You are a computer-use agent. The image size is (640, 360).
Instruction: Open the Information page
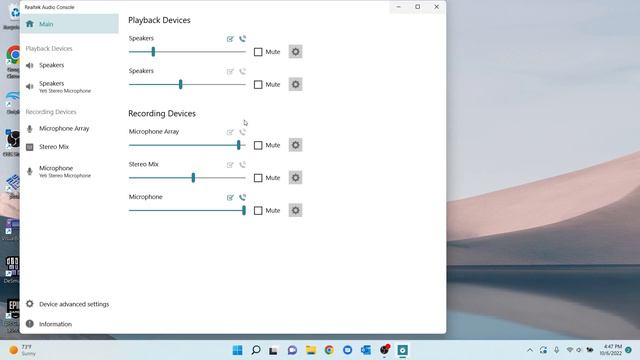point(69,324)
